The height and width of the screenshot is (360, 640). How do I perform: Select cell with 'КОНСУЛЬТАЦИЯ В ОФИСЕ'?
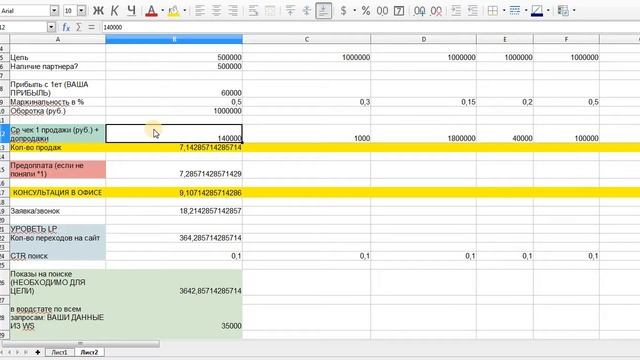(58, 192)
